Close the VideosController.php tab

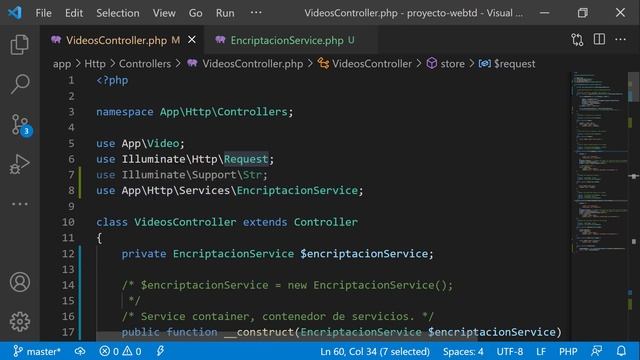point(192,40)
